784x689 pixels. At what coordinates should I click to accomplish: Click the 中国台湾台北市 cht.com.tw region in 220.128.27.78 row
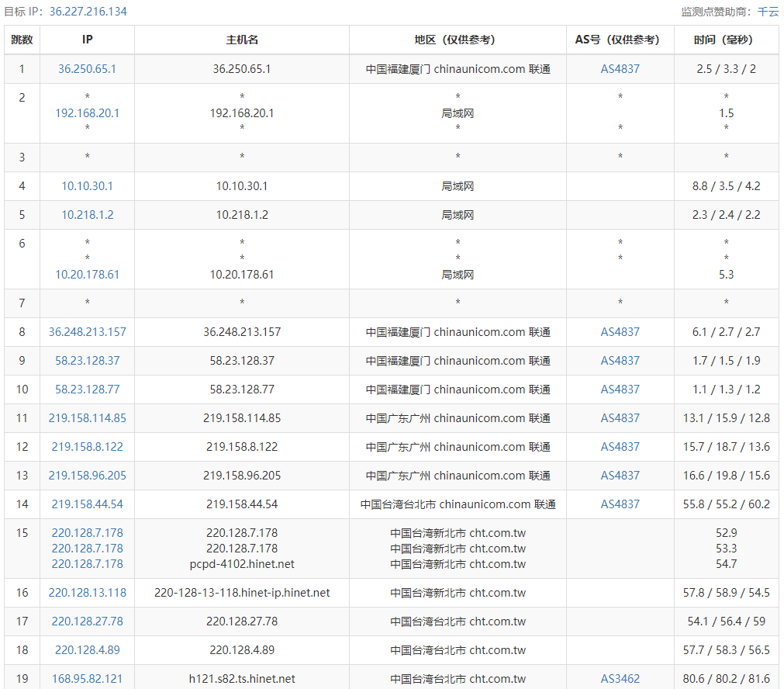tap(458, 621)
